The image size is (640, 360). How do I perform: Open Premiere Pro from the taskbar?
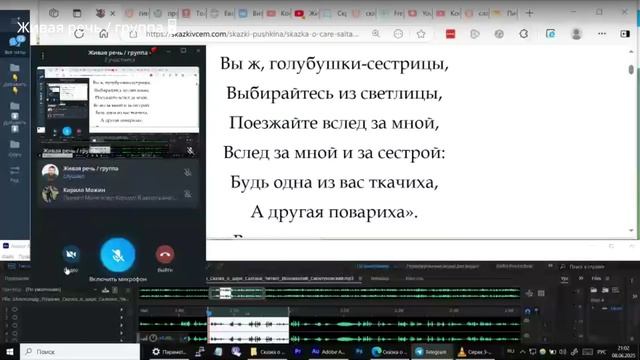(298, 351)
